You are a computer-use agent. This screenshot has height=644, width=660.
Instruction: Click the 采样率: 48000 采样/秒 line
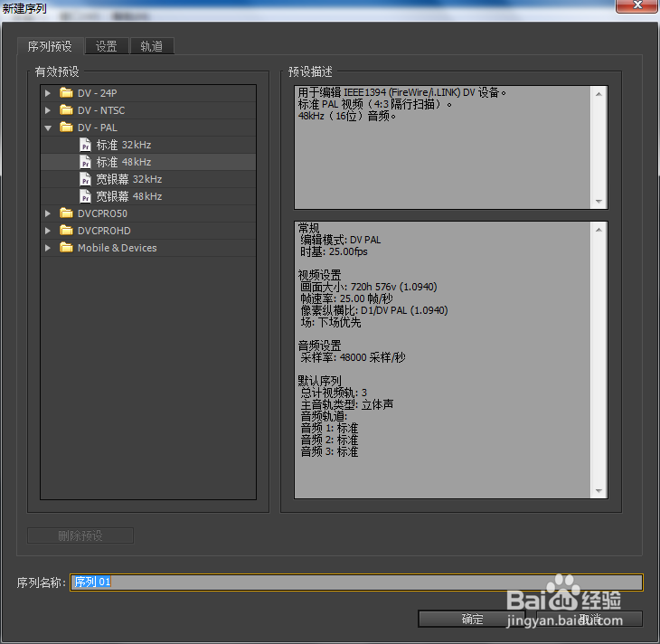tap(353, 357)
